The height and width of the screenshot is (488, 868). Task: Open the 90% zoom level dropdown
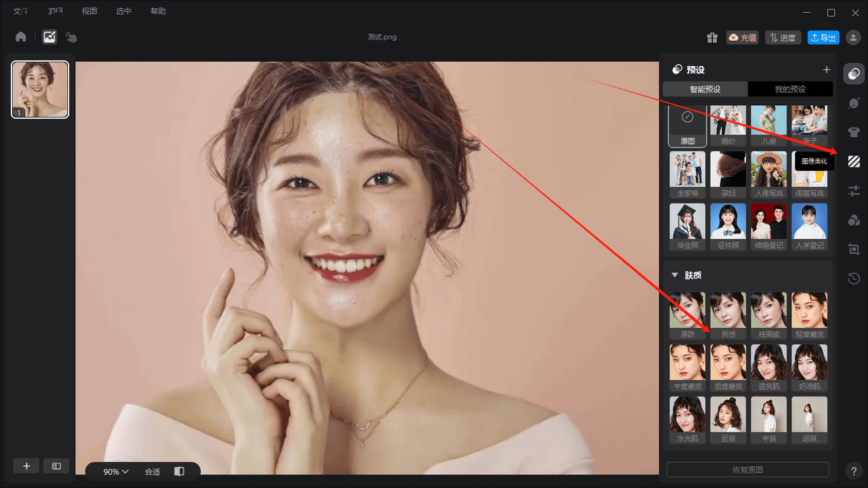coord(116,472)
